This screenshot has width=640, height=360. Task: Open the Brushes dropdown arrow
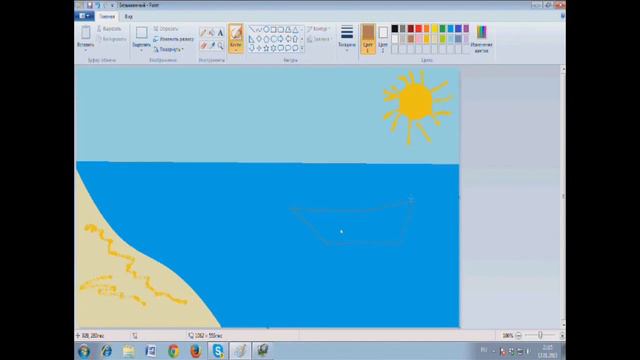pos(236,49)
